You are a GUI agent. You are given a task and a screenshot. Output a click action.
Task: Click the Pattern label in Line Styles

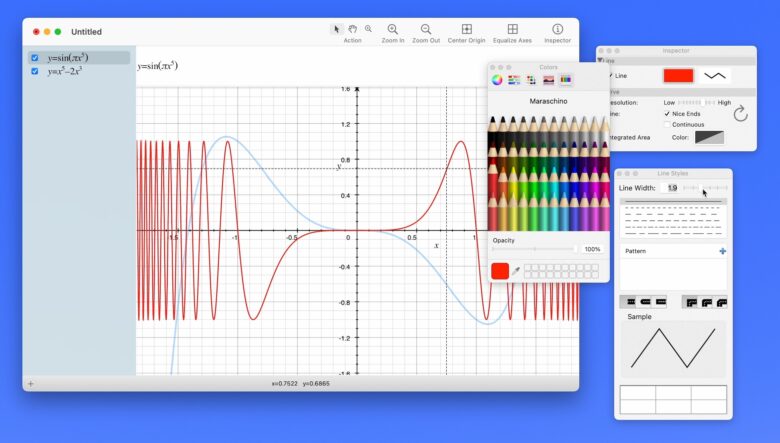[x=635, y=251]
